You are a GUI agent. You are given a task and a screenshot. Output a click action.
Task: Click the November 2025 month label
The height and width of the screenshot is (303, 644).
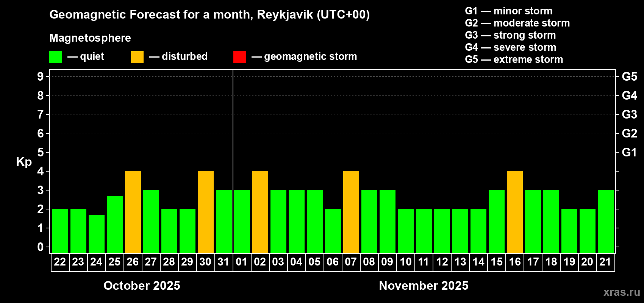424,286
